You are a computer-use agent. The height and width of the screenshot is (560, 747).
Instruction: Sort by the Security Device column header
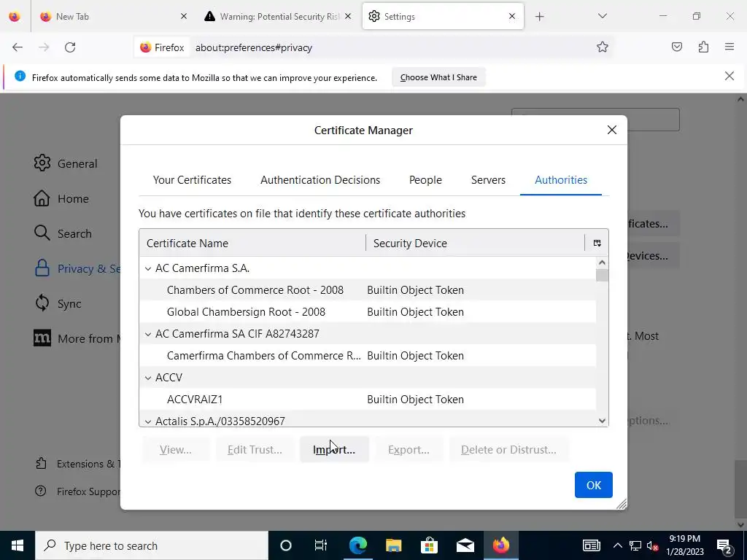475,243
